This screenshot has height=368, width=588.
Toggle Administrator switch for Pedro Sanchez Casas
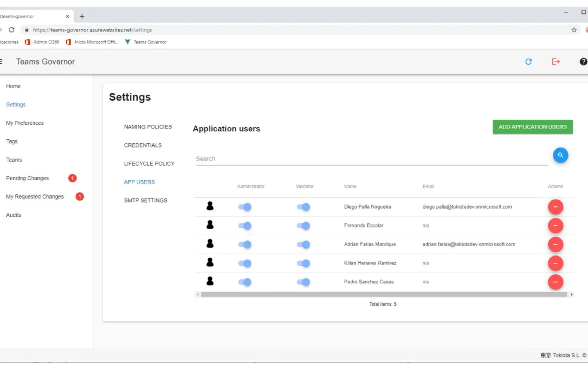pos(245,282)
